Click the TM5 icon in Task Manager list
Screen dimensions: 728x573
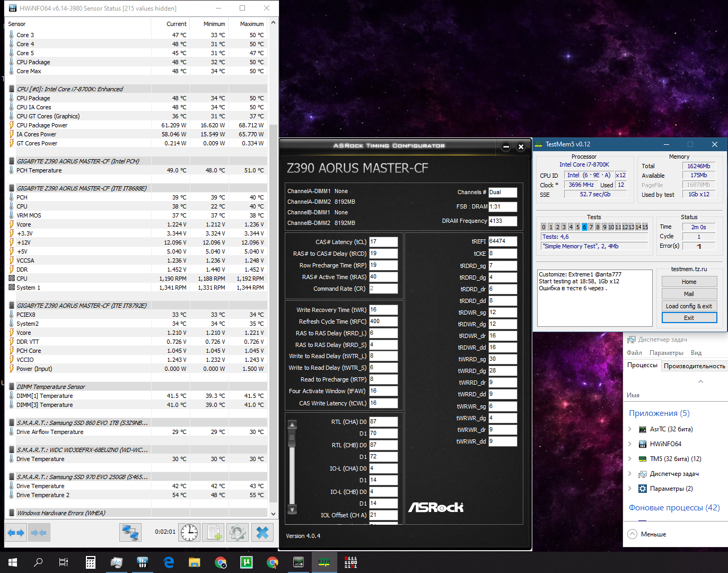[643, 459]
